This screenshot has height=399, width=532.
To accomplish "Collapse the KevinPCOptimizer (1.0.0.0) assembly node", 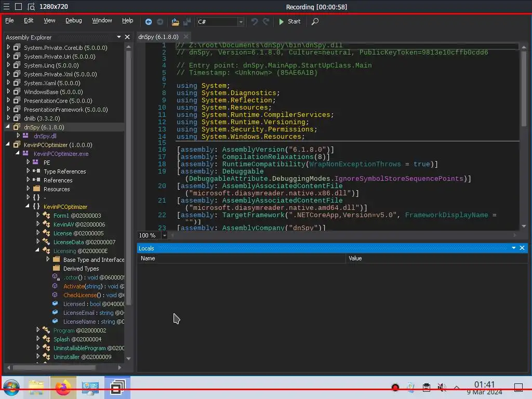I will (x=8, y=144).
